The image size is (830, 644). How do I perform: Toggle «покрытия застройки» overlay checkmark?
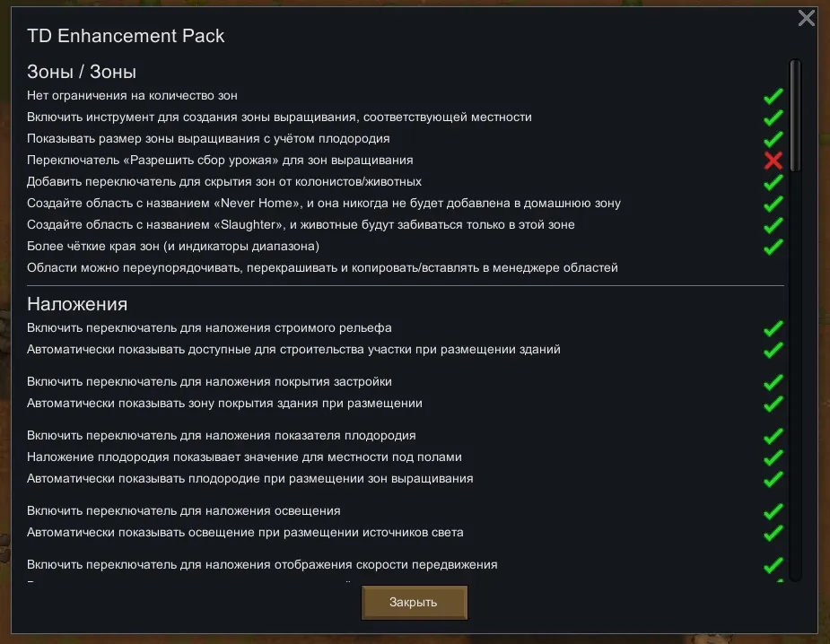coord(773,382)
